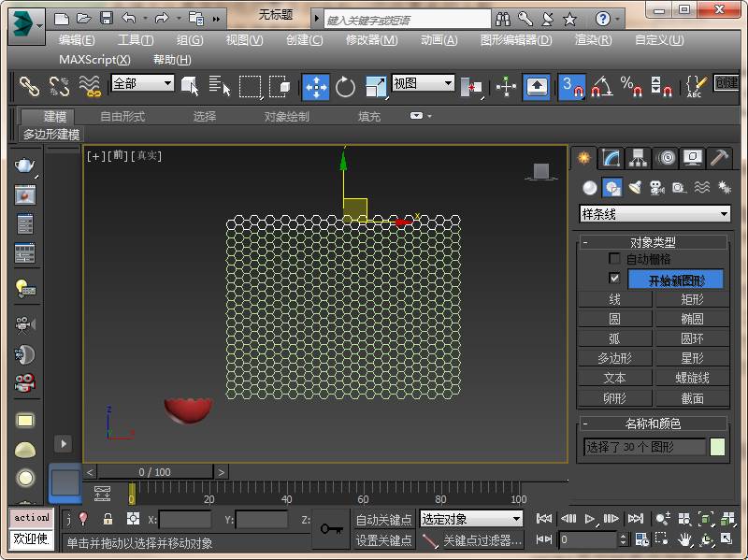Open the 全部 selection filter dropdown
The width and height of the screenshot is (748, 560).
click(142, 83)
